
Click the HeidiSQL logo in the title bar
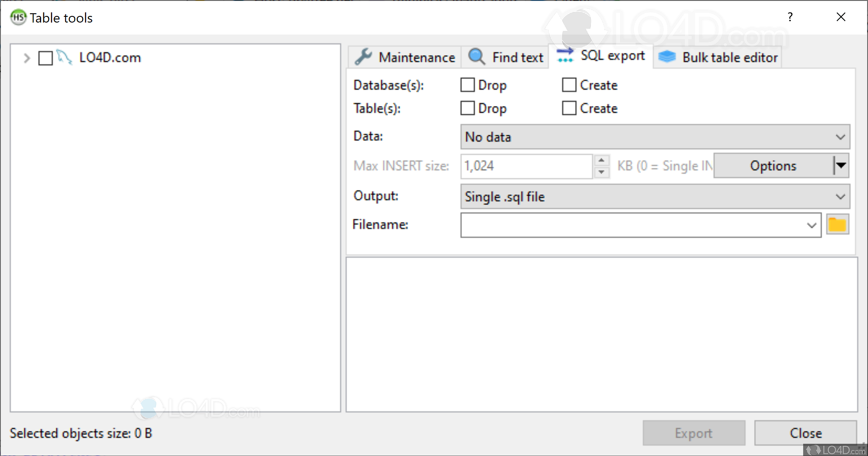18,18
